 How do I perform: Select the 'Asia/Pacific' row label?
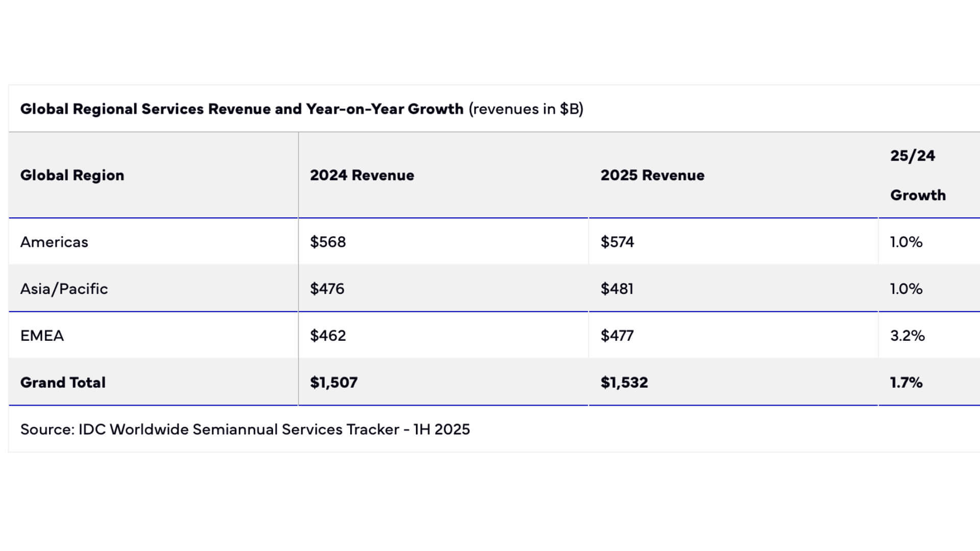click(x=64, y=289)
